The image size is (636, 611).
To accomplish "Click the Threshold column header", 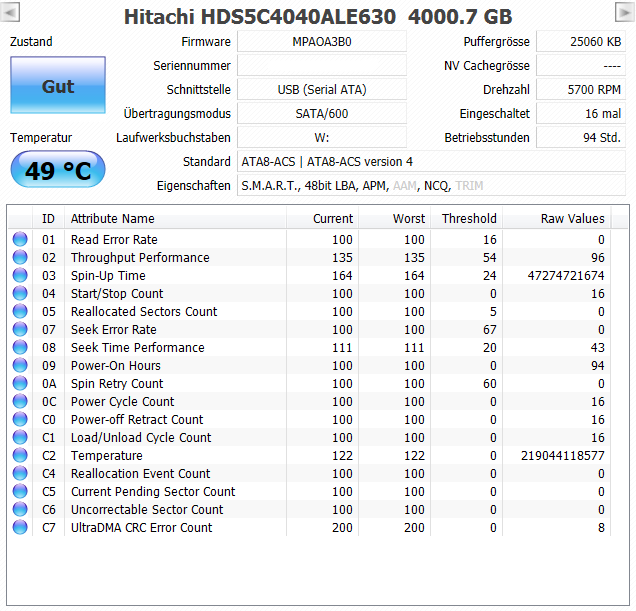I will (x=466, y=219).
